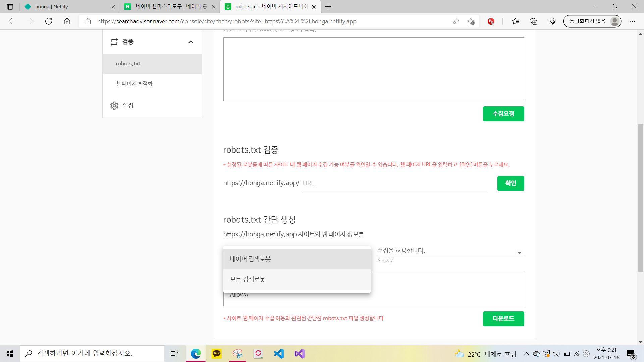Click the browser address bar URL

pyautogui.click(x=227, y=21)
